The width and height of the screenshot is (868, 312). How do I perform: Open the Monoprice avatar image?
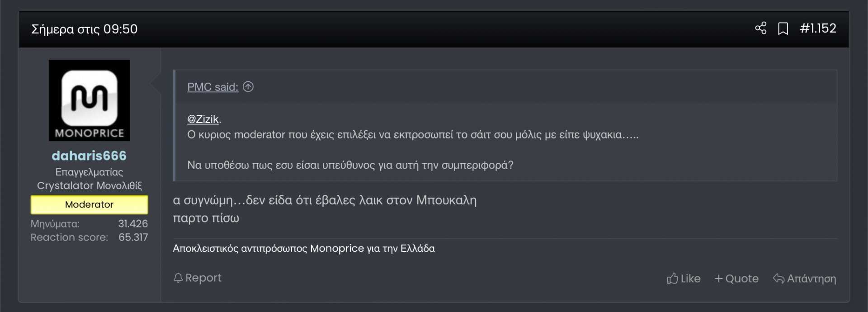[x=89, y=100]
